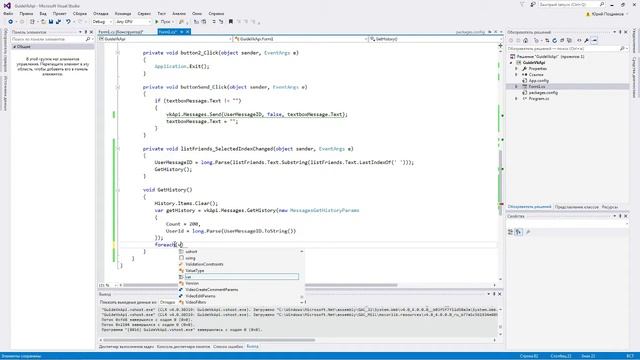Click the Categorized icon in Properties panel
Viewport: 640px width, 360px height.
(x=511, y=232)
